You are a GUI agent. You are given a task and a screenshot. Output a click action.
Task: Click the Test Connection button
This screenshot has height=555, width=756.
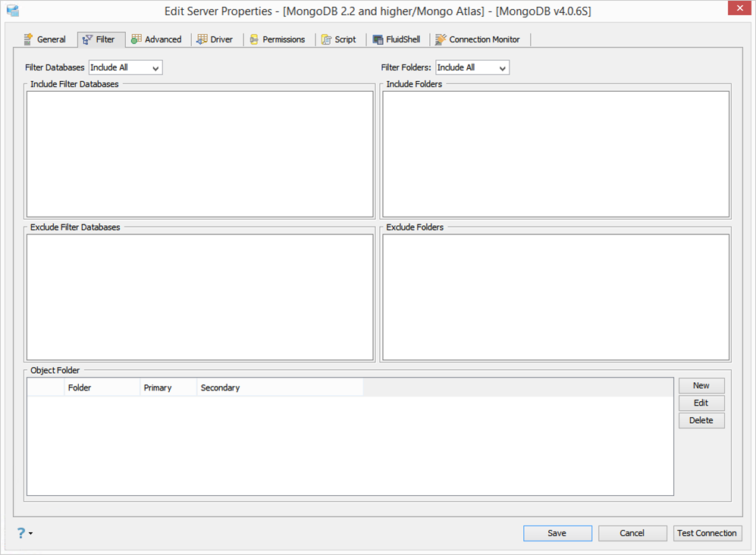pyautogui.click(x=707, y=533)
